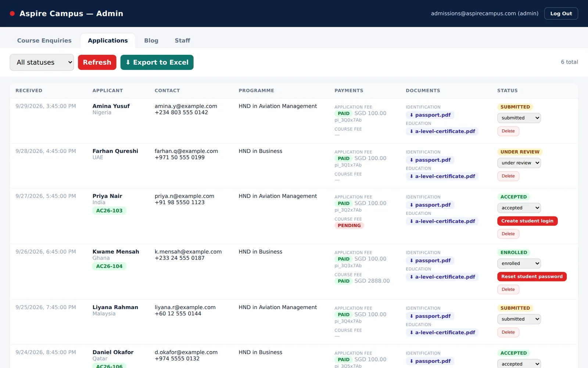This screenshot has width=588, height=368.
Task: Go to the Staff tab
Action: pyautogui.click(x=182, y=40)
